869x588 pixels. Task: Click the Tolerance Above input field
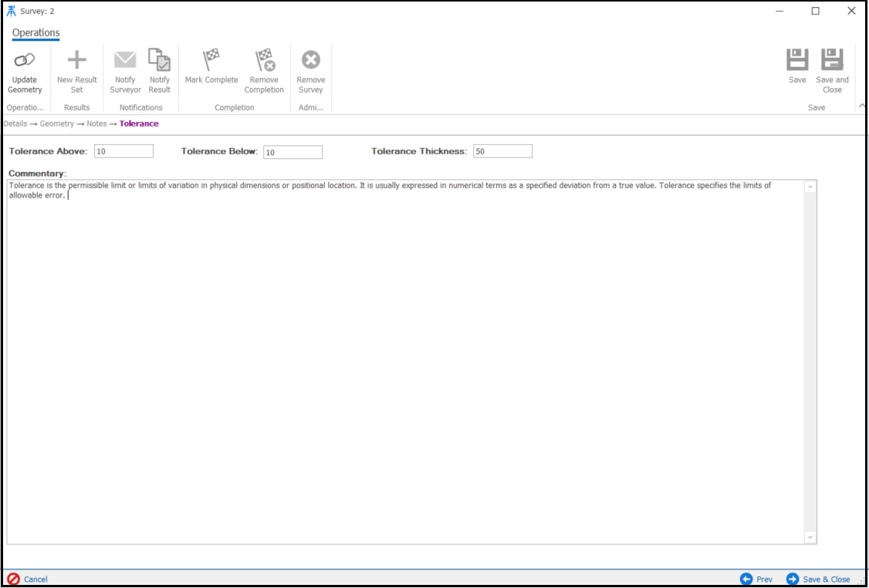coord(123,151)
